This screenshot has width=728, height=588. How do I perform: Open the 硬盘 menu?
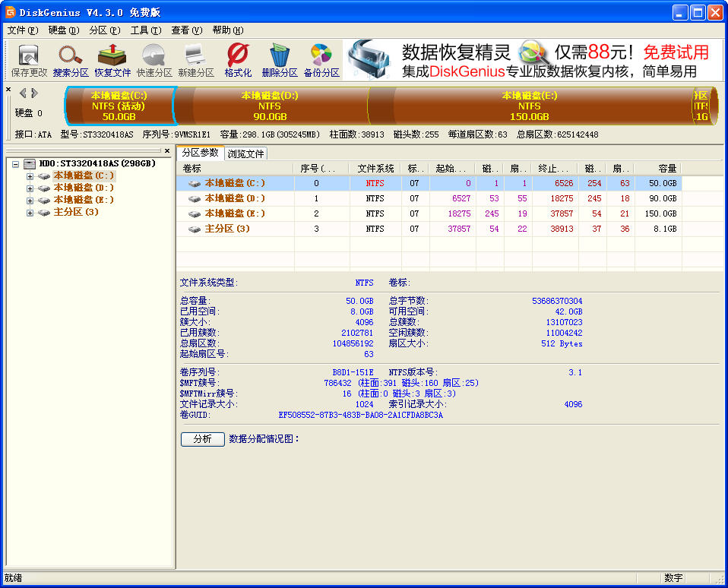click(51, 30)
